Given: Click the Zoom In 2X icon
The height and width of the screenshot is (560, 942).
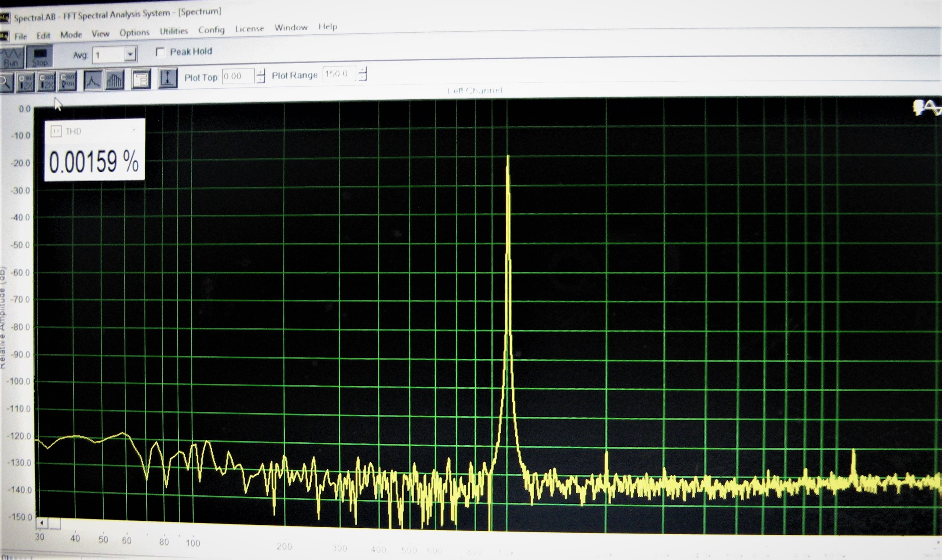Looking at the screenshot, I should pos(26,82).
